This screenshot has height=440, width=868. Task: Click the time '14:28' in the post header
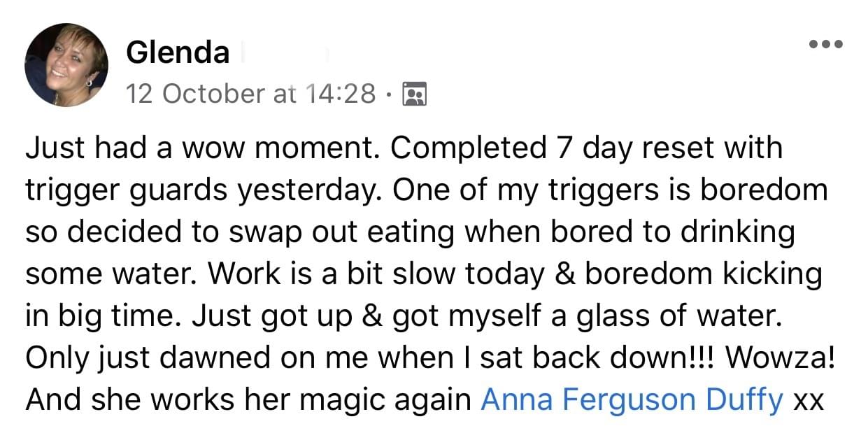pyautogui.click(x=341, y=93)
